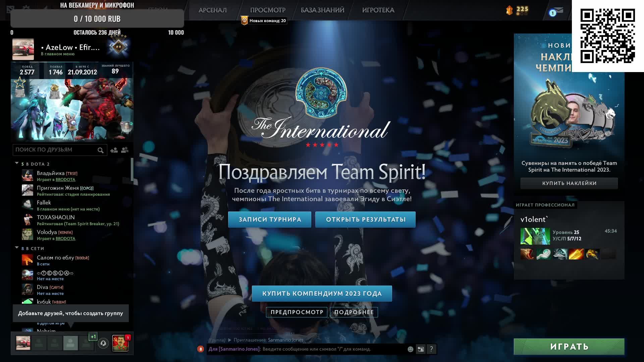Click the shards currency icon showing 225

[509, 10]
